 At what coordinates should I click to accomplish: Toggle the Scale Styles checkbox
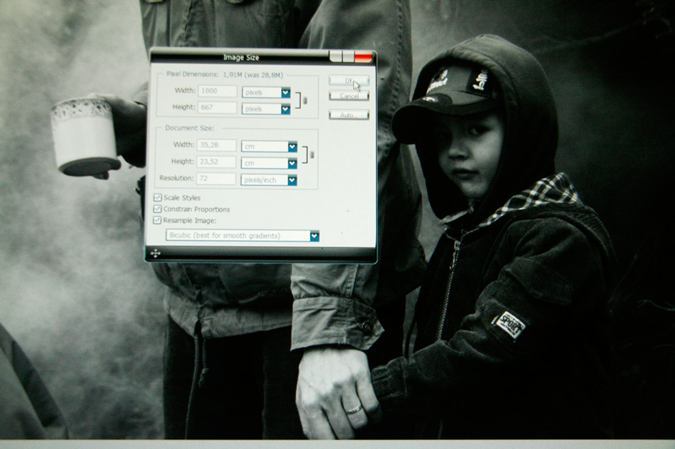coord(158,198)
